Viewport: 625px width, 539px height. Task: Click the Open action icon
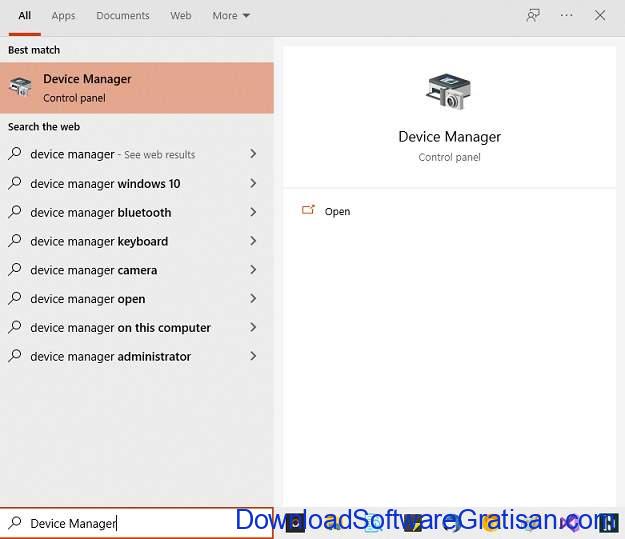click(308, 210)
